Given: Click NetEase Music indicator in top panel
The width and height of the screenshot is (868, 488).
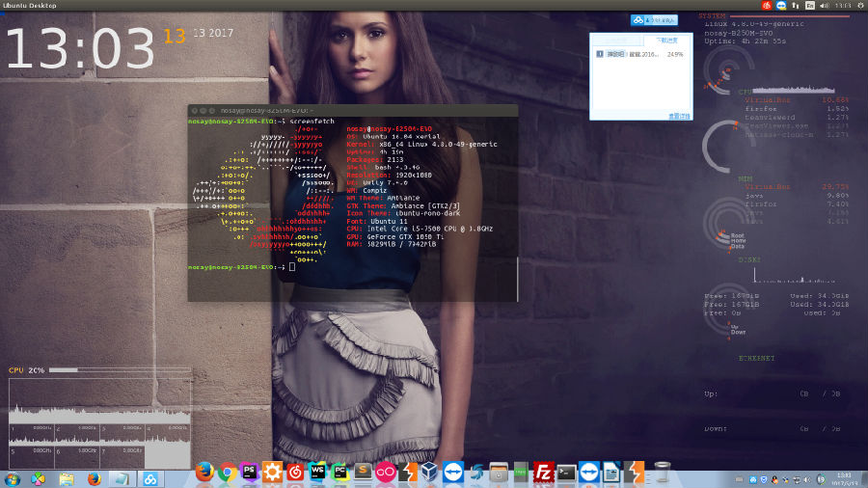Looking at the screenshot, I should point(766,6).
